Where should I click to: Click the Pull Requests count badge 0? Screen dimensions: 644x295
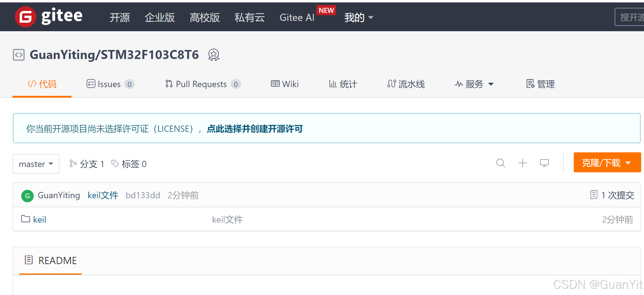236,84
